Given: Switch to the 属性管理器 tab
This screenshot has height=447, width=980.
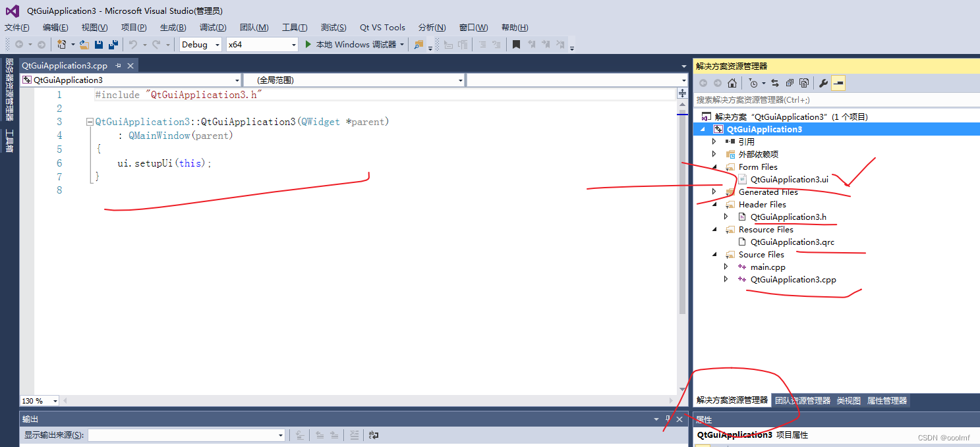Looking at the screenshot, I should click(x=886, y=400).
